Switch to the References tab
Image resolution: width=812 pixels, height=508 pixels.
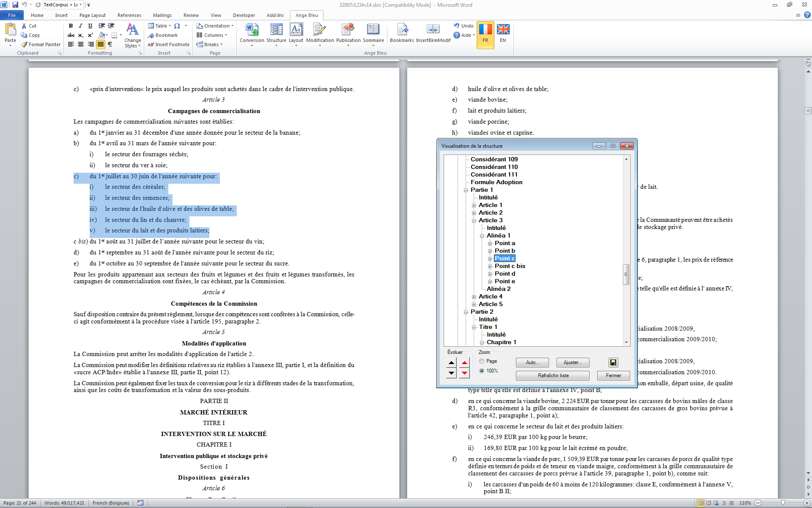(x=129, y=15)
